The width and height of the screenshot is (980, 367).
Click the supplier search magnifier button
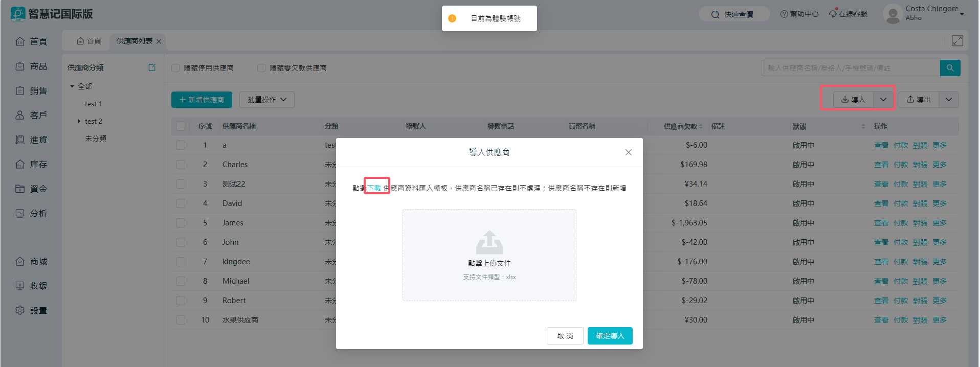click(x=950, y=68)
